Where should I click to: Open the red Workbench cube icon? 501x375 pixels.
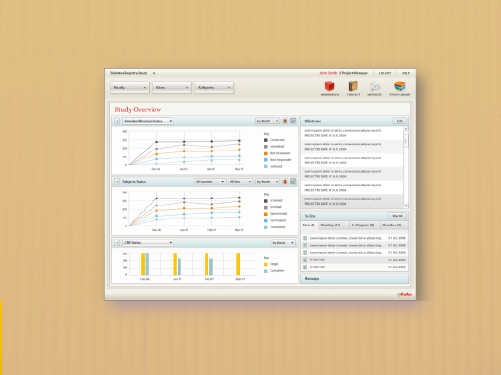(x=329, y=86)
